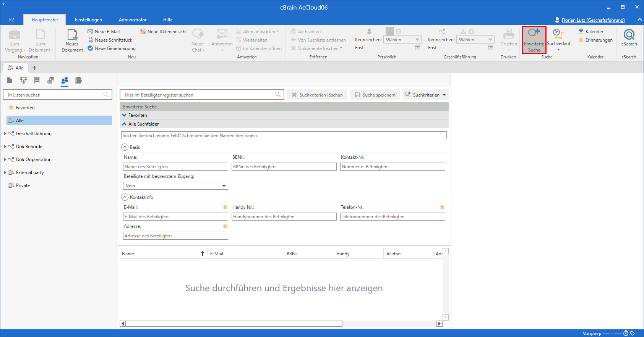
Task: Switch to documents list view icon
Action: (10, 80)
